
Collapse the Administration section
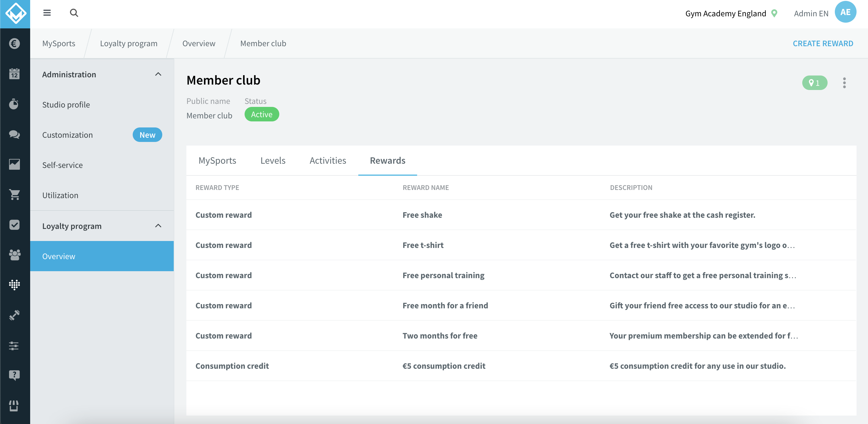(x=158, y=74)
